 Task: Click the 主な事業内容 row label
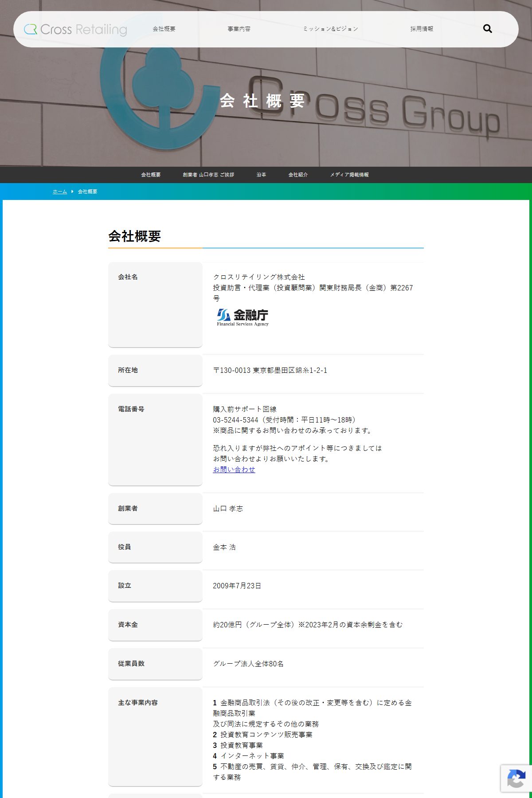pos(138,702)
